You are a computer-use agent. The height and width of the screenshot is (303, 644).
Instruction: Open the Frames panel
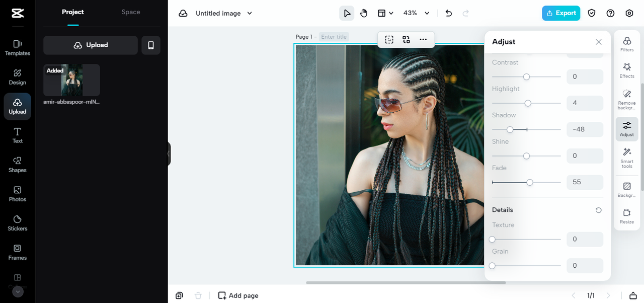click(18, 252)
